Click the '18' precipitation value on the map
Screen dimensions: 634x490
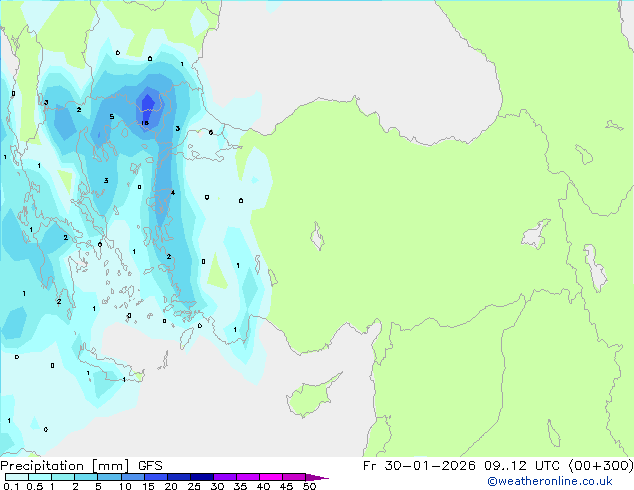tap(145, 123)
